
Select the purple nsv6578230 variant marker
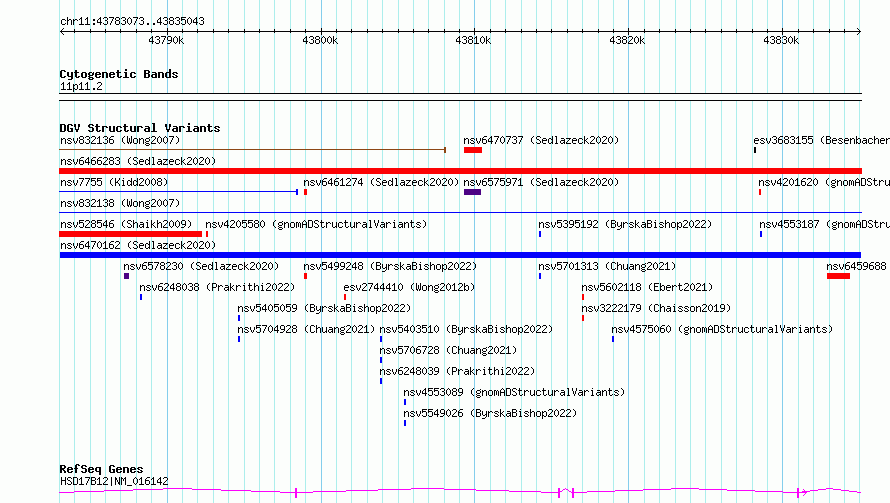(127, 276)
